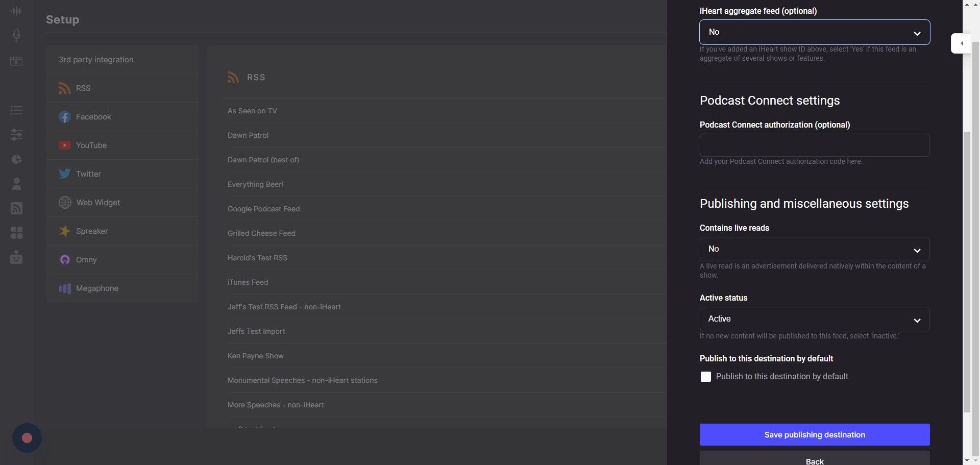
Task: Open the video clips sidebar icon
Action: [x=16, y=61]
